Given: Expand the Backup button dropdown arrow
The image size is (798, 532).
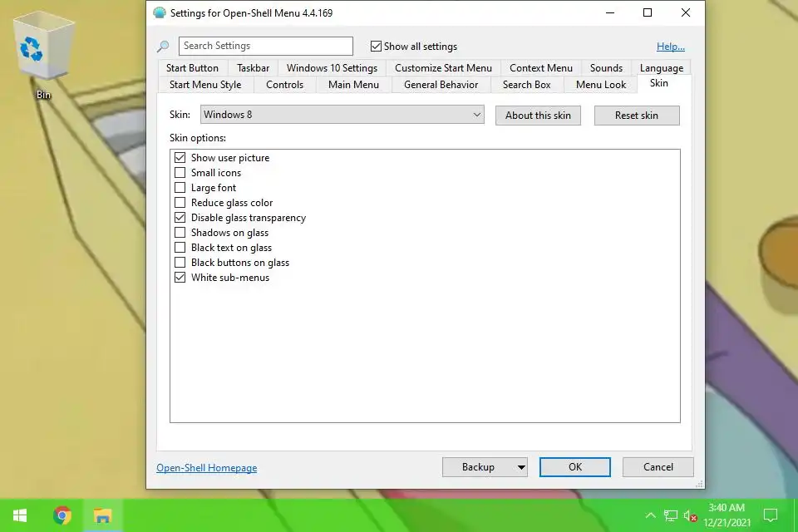Looking at the screenshot, I should (x=521, y=467).
